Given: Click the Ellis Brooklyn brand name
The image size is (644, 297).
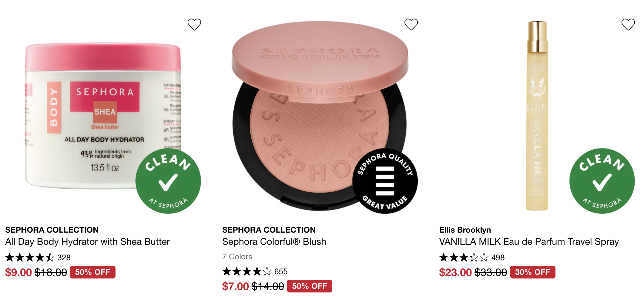Looking at the screenshot, I should point(465,230).
